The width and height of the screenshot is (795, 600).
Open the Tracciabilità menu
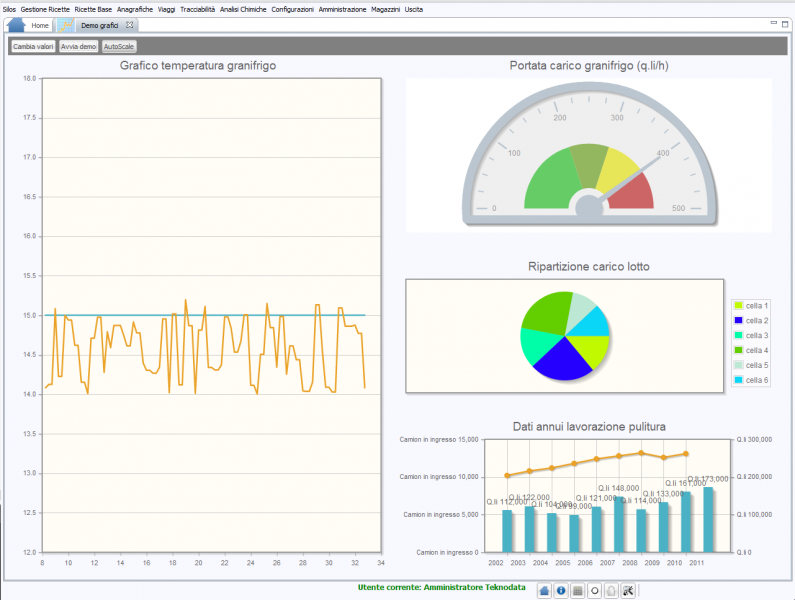(198, 9)
